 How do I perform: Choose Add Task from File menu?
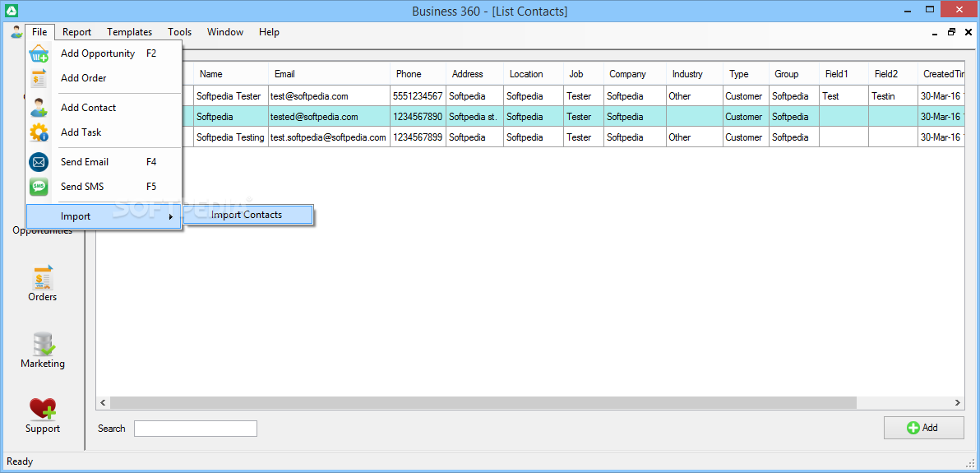[x=104, y=132]
